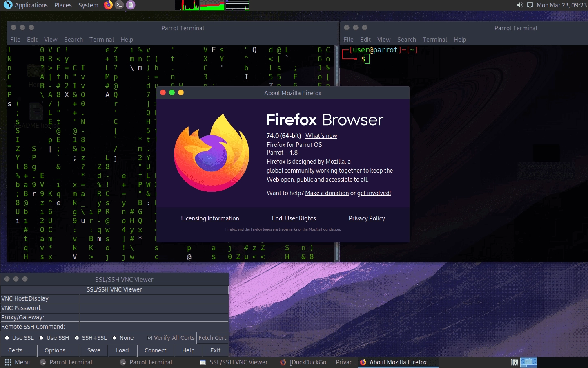Focus the Proxy/Gateway input field
588x368 pixels.
pos(154,317)
